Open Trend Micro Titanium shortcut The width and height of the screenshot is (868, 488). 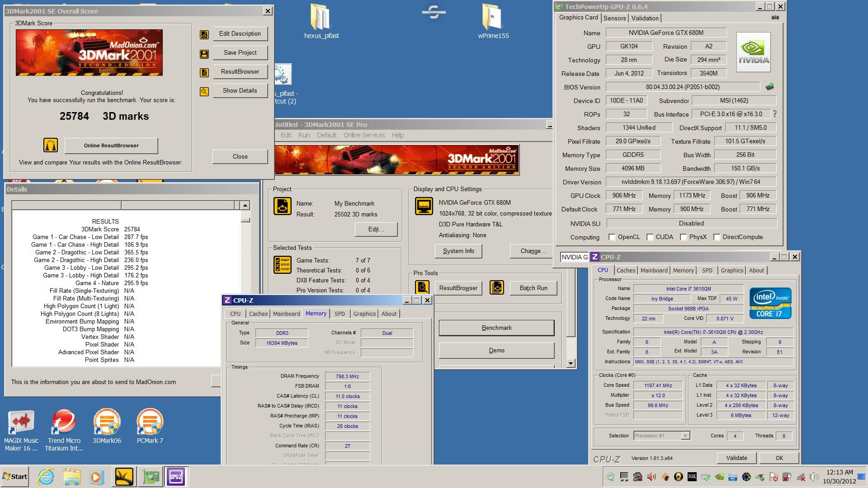[64, 430]
